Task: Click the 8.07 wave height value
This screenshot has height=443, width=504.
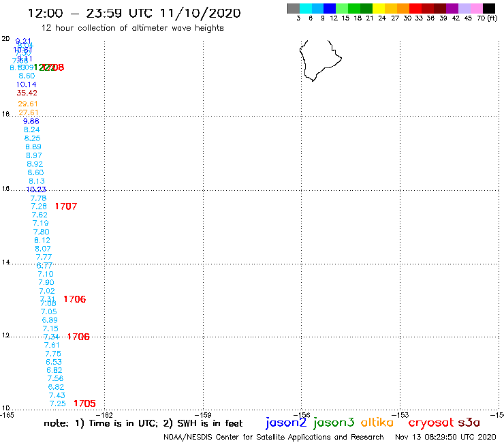Action: 43,249
